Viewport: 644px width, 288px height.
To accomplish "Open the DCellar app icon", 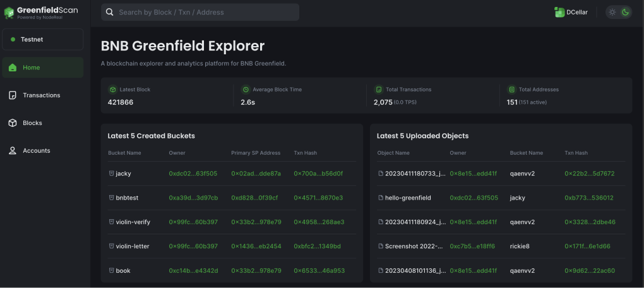I will (559, 12).
